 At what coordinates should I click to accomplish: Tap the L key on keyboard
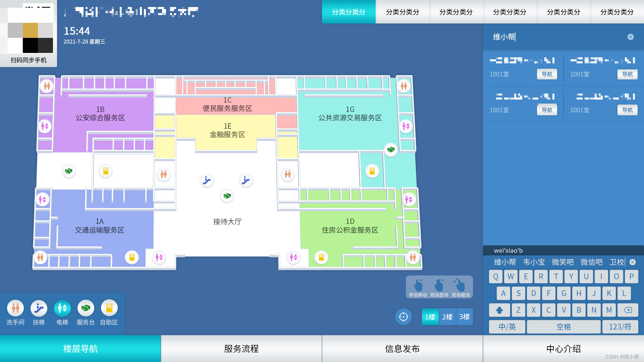click(624, 293)
